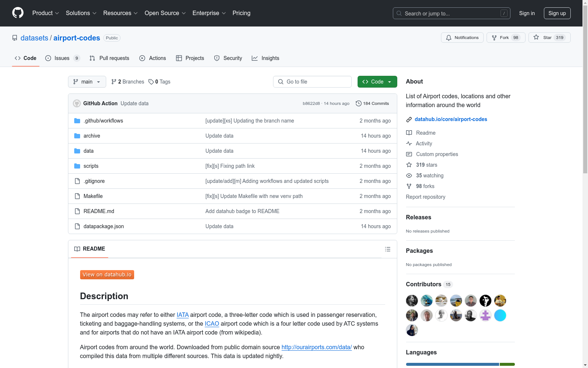Open the Update data commit message

[135, 103]
